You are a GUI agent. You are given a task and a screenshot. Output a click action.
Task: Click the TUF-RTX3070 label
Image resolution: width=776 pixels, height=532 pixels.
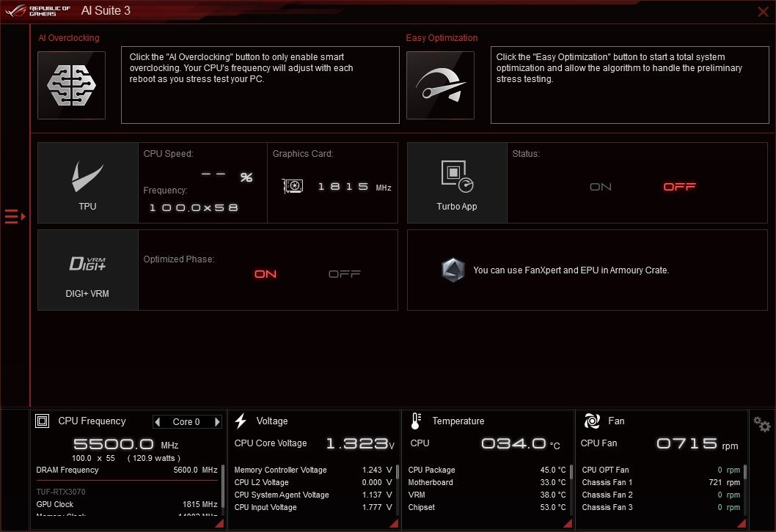tap(60, 492)
